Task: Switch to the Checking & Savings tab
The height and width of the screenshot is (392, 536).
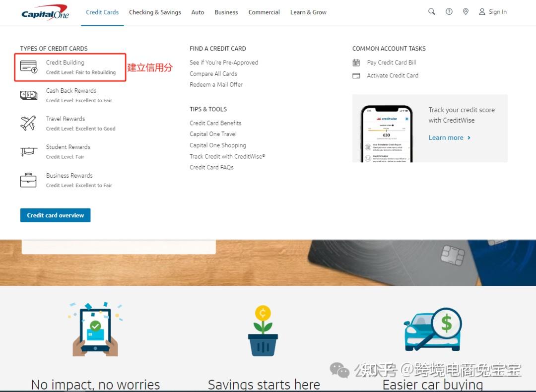Action: (x=155, y=12)
